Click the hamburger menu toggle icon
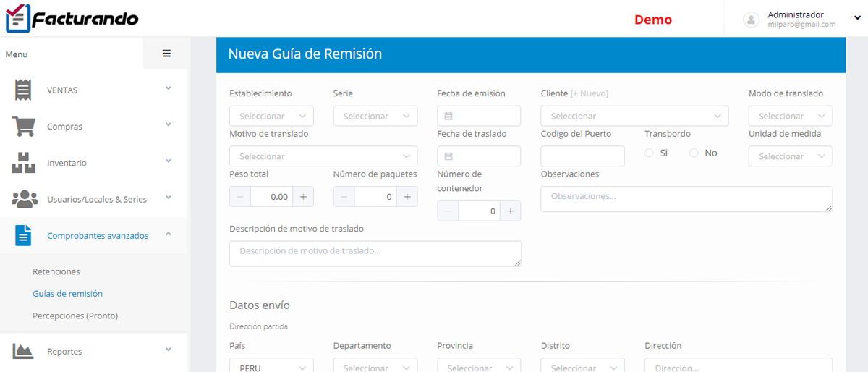Image resolution: width=868 pixels, height=372 pixels. tap(166, 54)
